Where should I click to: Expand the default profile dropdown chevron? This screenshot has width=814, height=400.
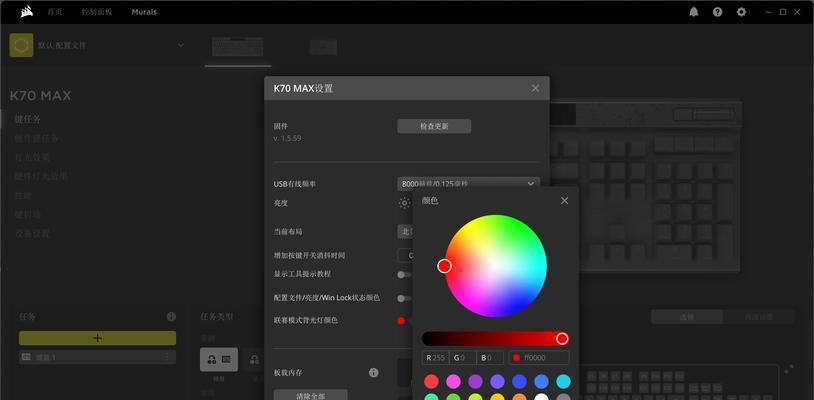coord(181,45)
